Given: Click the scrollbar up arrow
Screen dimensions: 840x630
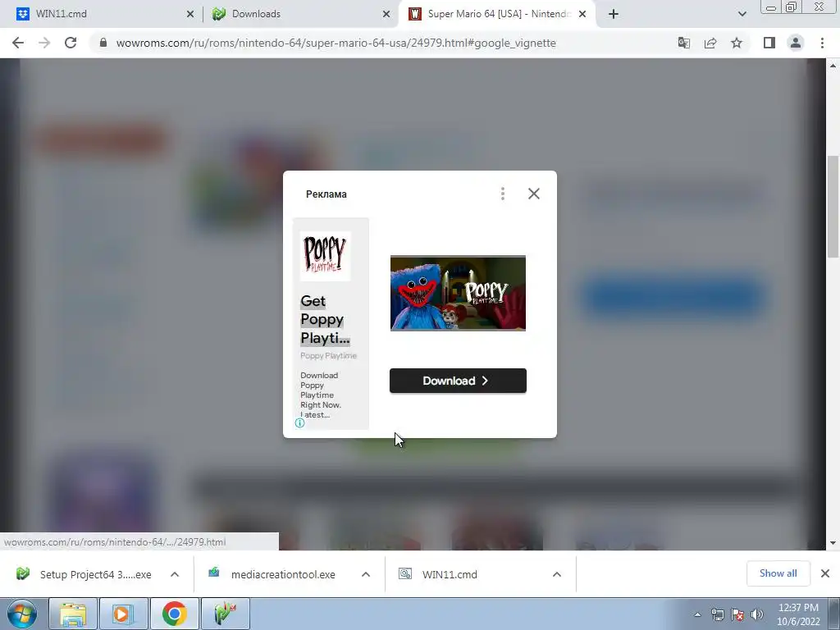Looking at the screenshot, I should tap(833, 66).
